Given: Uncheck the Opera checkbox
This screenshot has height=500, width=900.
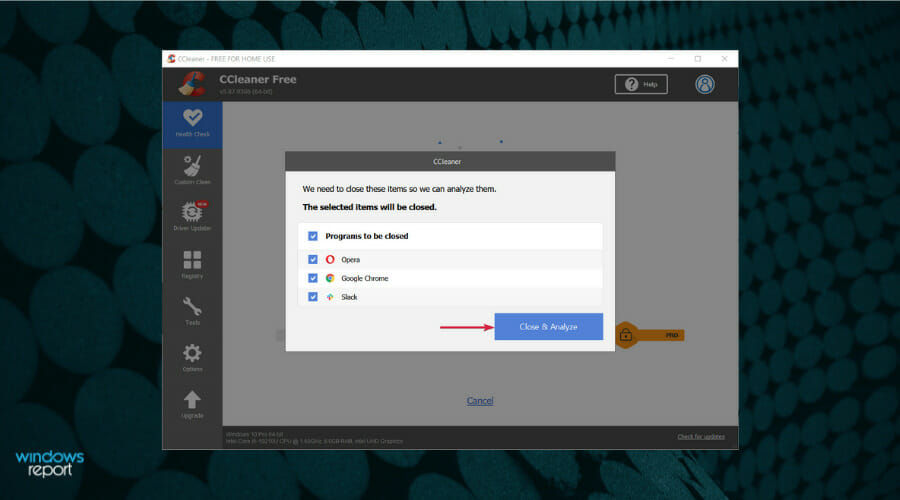Looking at the screenshot, I should tap(313, 259).
